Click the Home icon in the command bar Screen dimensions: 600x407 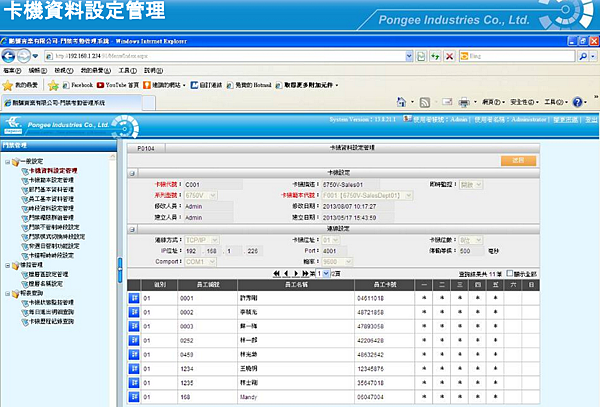401,102
